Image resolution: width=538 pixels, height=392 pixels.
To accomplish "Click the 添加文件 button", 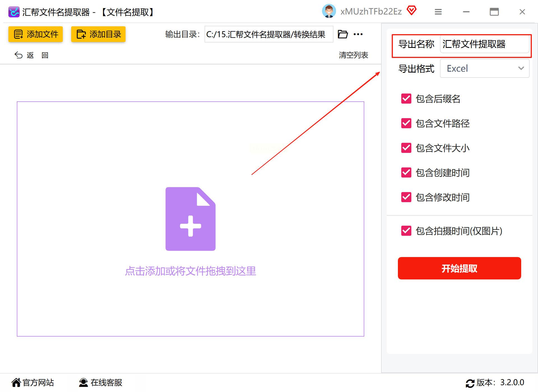I will (x=36, y=34).
